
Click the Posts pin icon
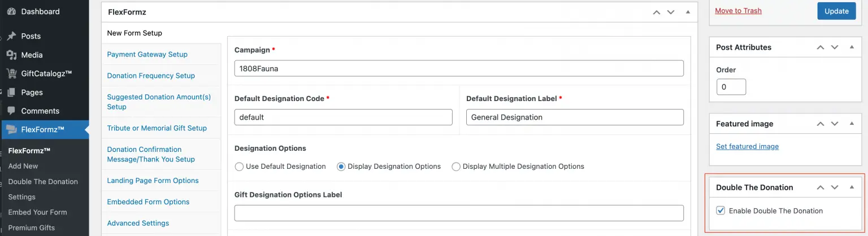11,36
